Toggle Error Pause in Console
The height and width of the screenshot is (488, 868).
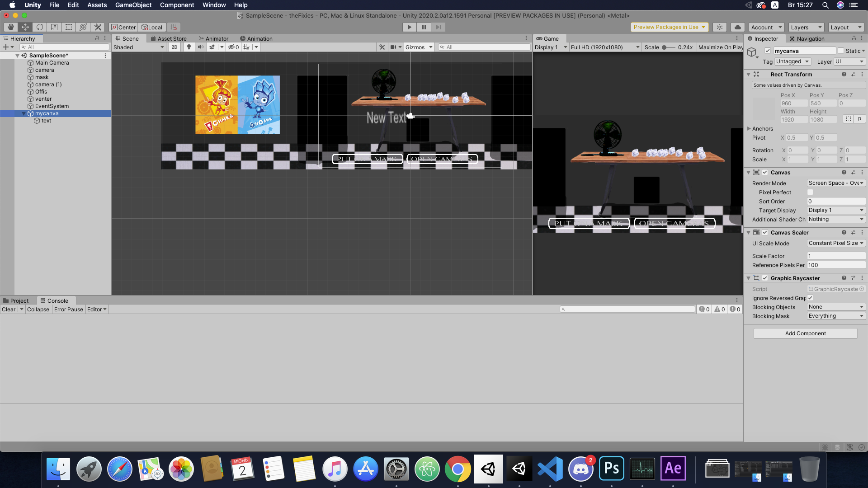click(x=69, y=309)
